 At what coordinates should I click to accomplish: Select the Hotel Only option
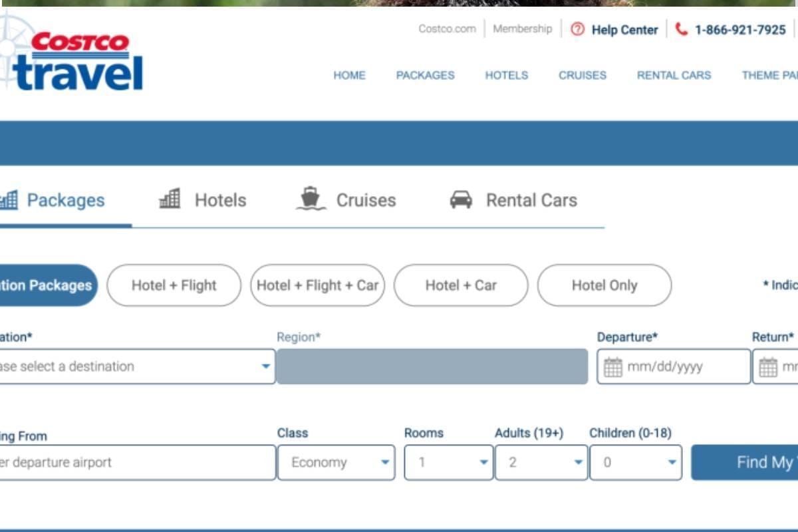click(x=604, y=285)
